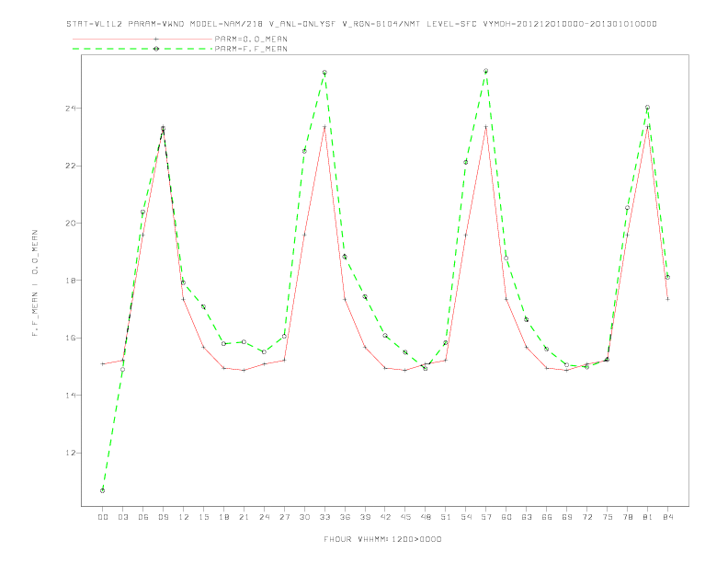This screenshot has width=728, height=563.
Task: Click the x-axis tick label 45
Action: click(405, 517)
